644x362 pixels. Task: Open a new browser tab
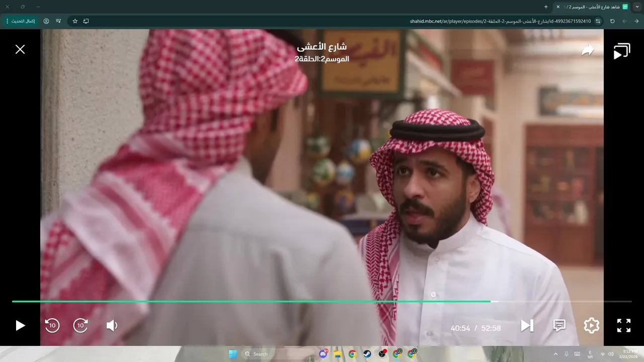coord(546,7)
